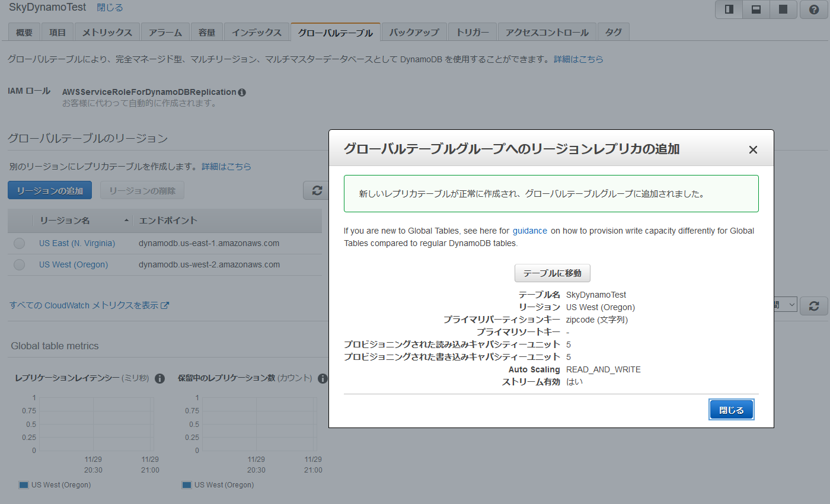Select the US West (Oregon) radio button
830x504 pixels.
point(20,264)
